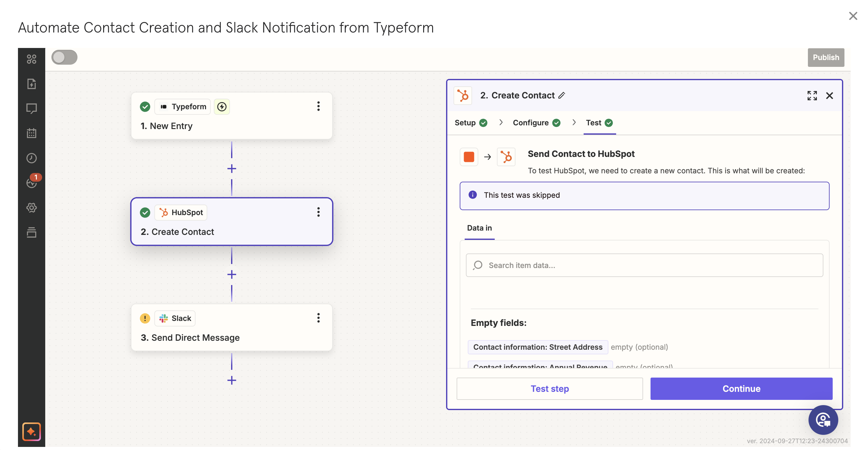Close the Create Contact panel
This screenshot has width=868, height=450.
click(x=829, y=96)
